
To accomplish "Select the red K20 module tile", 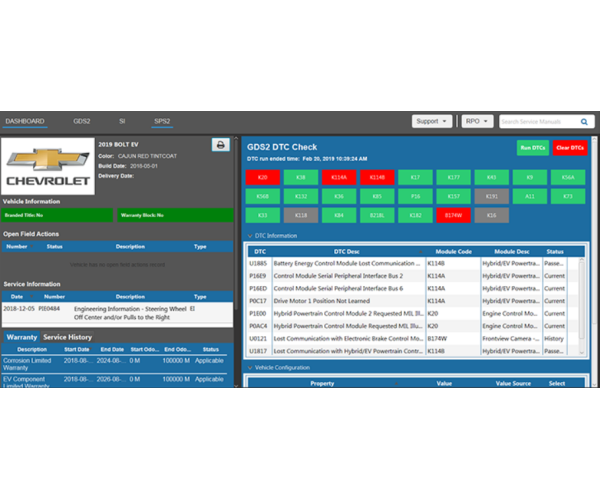I will coord(262,178).
